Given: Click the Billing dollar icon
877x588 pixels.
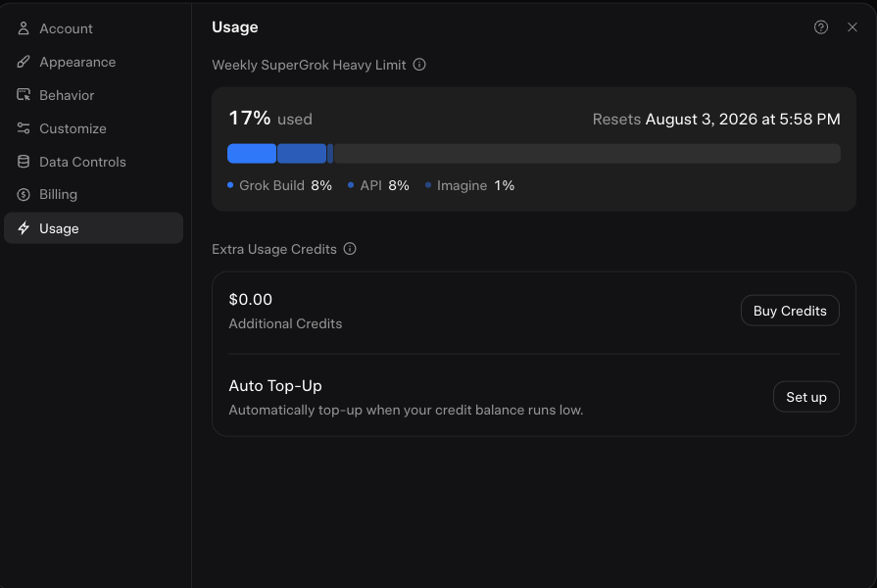Looking at the screenshot, I should coord(24,195).
